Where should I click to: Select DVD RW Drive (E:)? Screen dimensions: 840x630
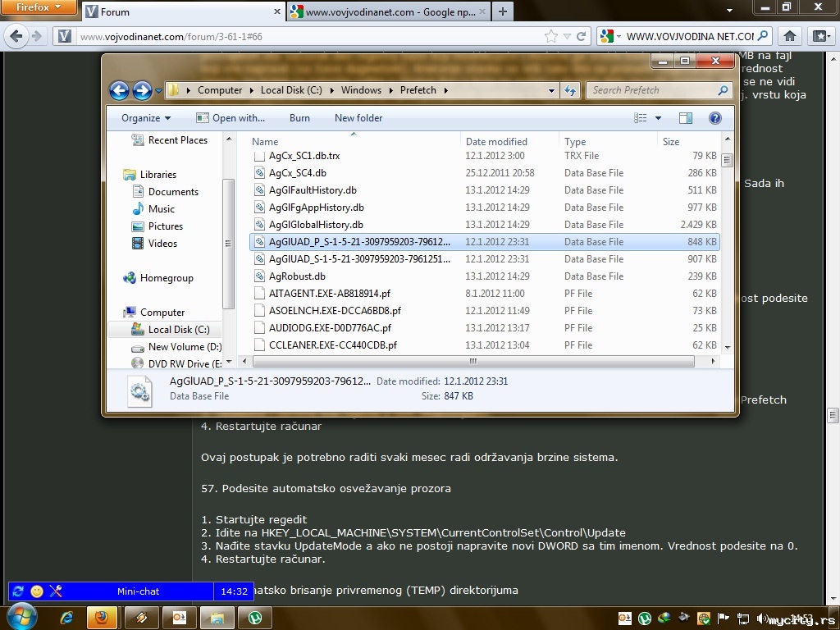pyautogui.click(x=177, y=363)
